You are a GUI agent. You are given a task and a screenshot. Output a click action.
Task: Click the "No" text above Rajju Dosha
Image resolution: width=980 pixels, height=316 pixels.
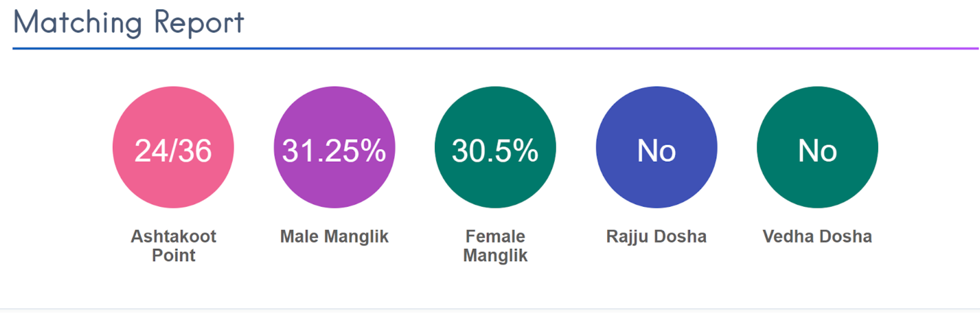pos(656,151)
